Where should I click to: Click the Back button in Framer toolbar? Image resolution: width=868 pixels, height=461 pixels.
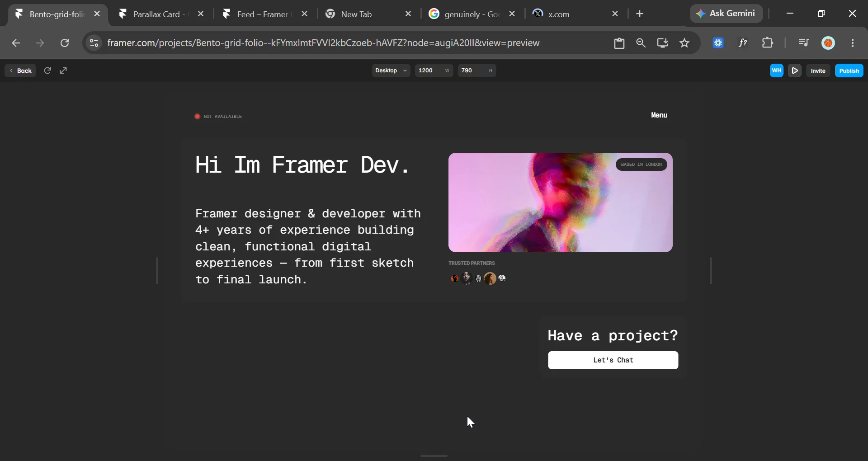pos(20,71)
